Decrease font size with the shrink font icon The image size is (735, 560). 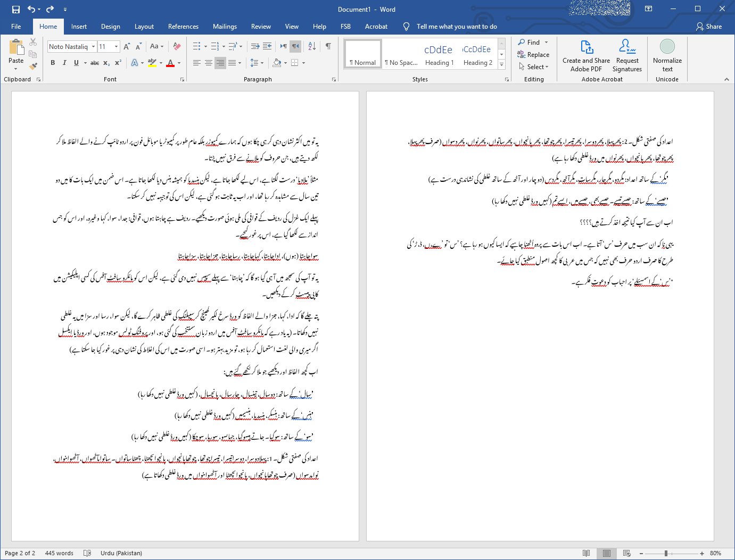(138, 47)
